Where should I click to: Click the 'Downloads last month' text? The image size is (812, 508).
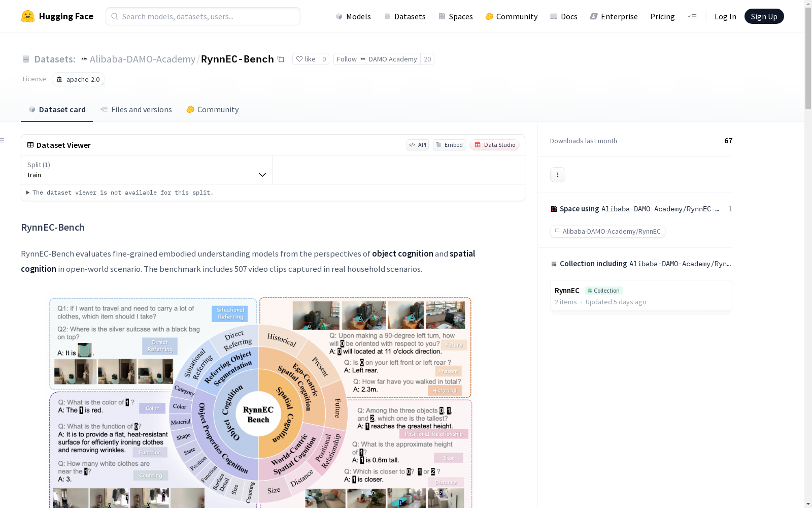(x=584, y=141)
